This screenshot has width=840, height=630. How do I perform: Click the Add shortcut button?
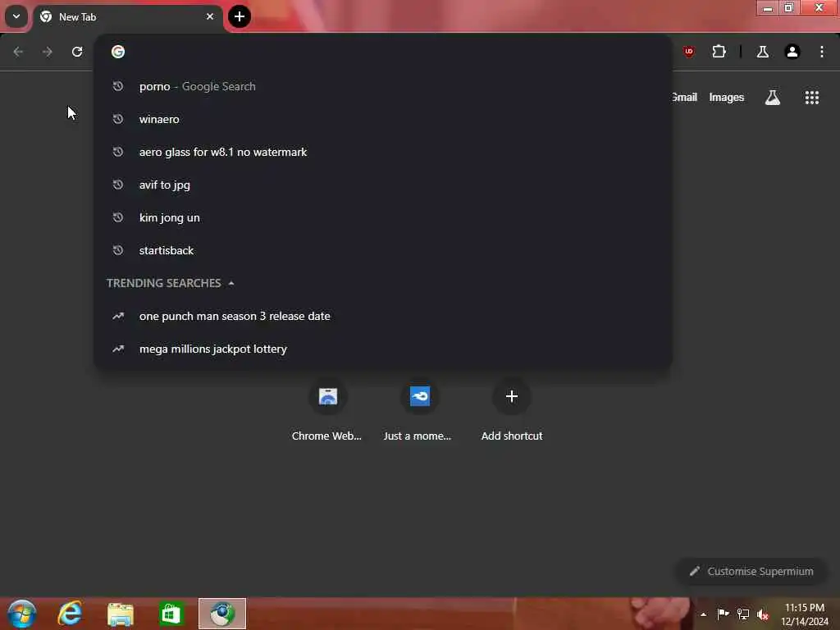tap(512, 410)
